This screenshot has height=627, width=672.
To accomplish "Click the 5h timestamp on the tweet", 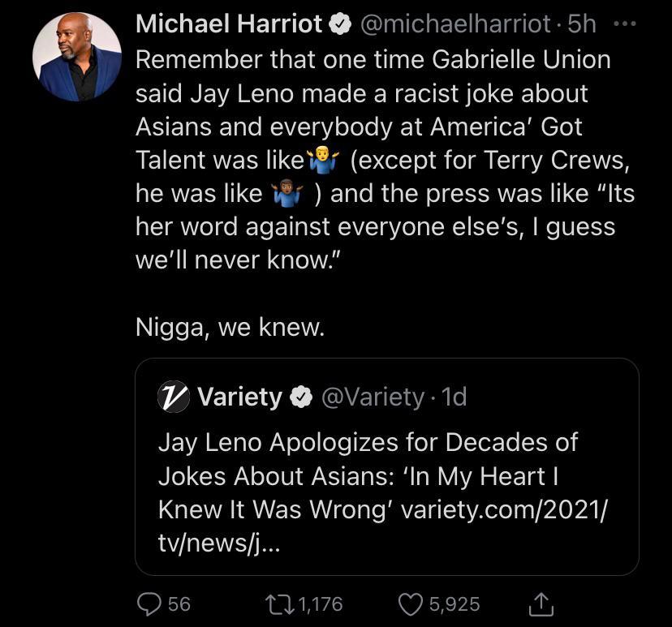I will coord(582,24).
